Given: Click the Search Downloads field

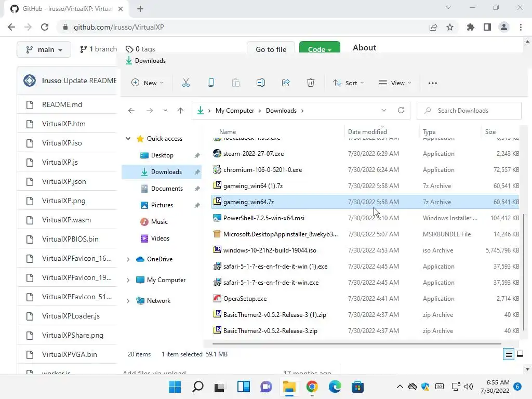Looking at the screenshot, I should click(x=469, y=111).
